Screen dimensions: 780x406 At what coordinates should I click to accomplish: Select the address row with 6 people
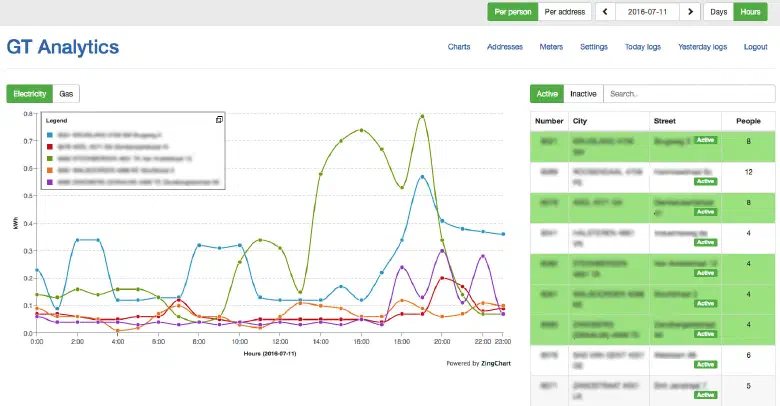[x=653, y=360]
